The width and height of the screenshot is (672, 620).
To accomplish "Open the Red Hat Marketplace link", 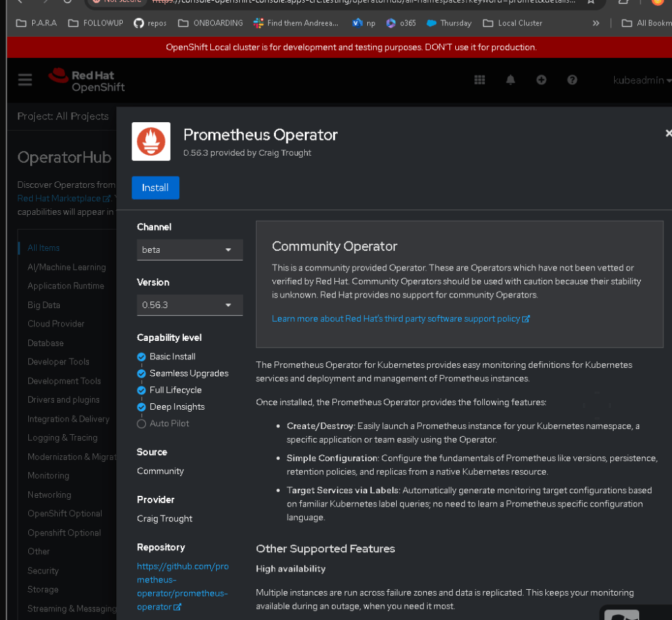I will 64,198.
